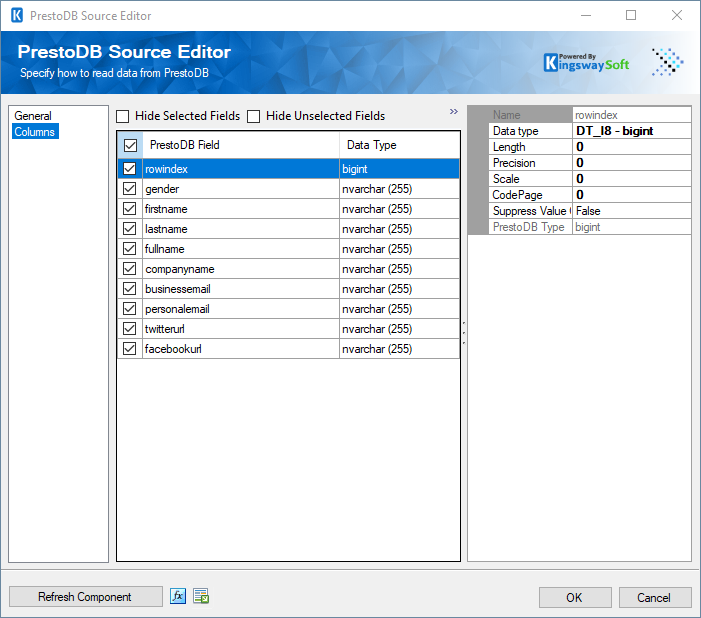Select the facebookurl field name
The image size is (701, 618).
click(x=241, y=349)
